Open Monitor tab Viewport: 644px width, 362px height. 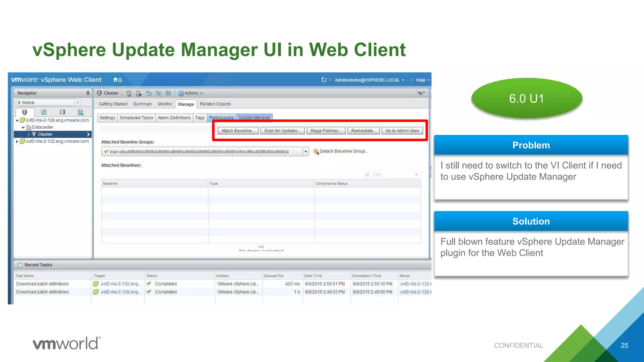pyautogui.click(x=165, y=104)
